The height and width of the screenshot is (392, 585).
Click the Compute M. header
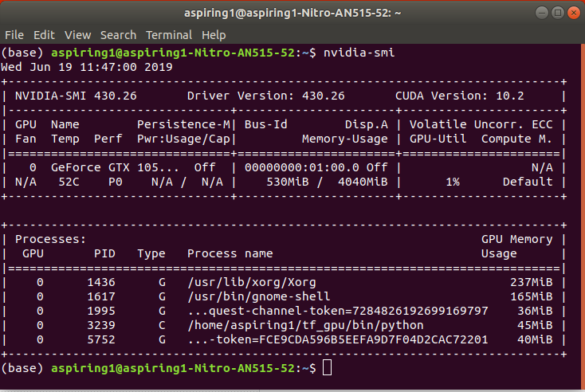[x=516, y=139]
